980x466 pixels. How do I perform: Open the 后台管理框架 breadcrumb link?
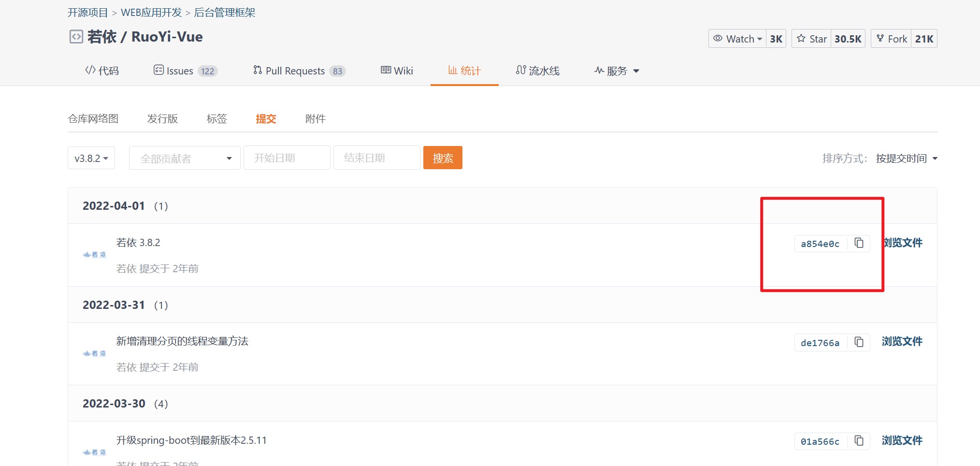[225, 13]
